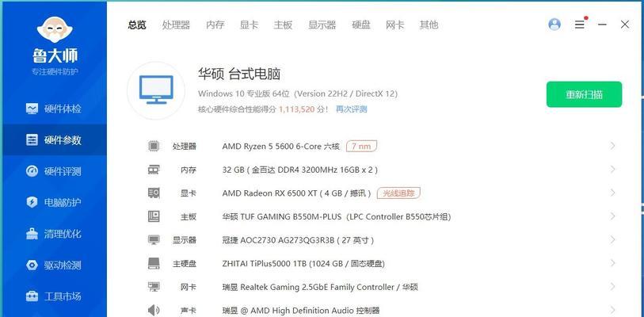Open 清理优化 in the sidebar
The height and width of the screenshot is (317, 644).
point(53,234)
